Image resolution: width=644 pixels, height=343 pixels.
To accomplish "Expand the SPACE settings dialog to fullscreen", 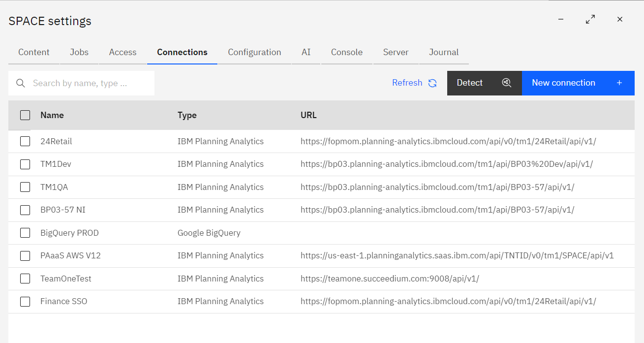I will [x=590, y=19].
